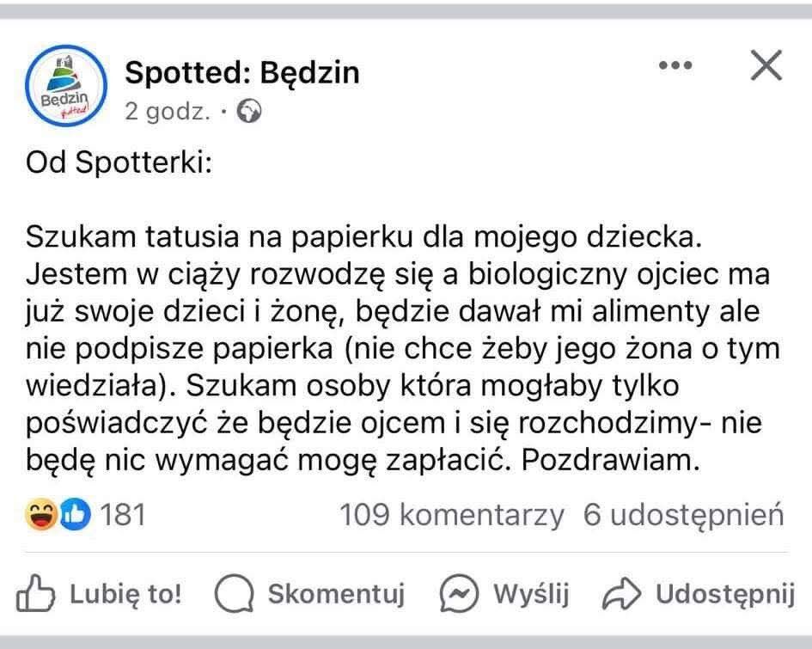
Task: Click the thumbs-up like icon
Action: pyautogui.click(x=37, y=594)
